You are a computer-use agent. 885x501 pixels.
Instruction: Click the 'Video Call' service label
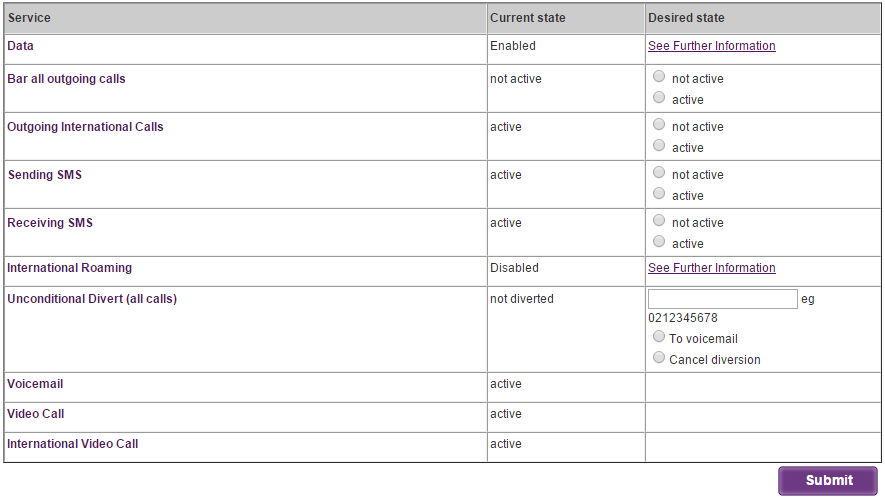coord(36,414)
